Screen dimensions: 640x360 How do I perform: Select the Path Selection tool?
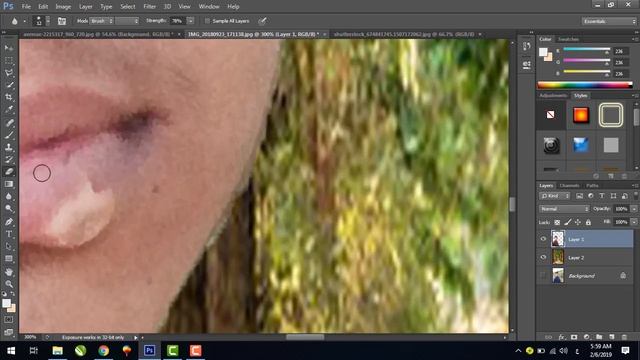9,247
